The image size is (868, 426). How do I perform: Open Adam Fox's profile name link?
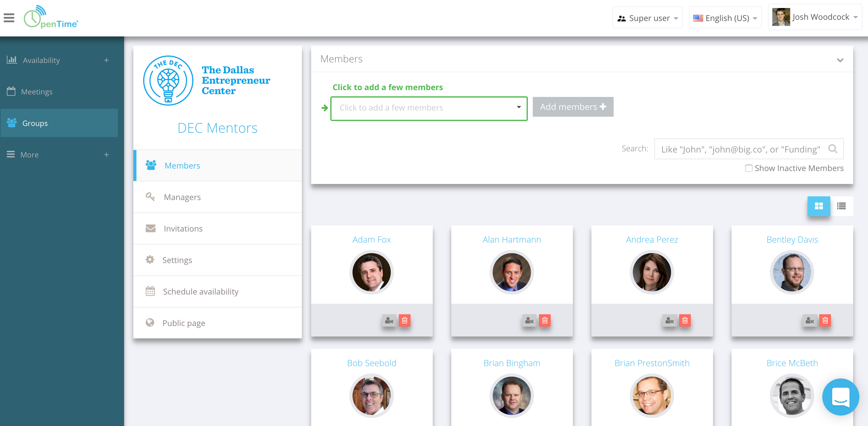pos(371,239)
